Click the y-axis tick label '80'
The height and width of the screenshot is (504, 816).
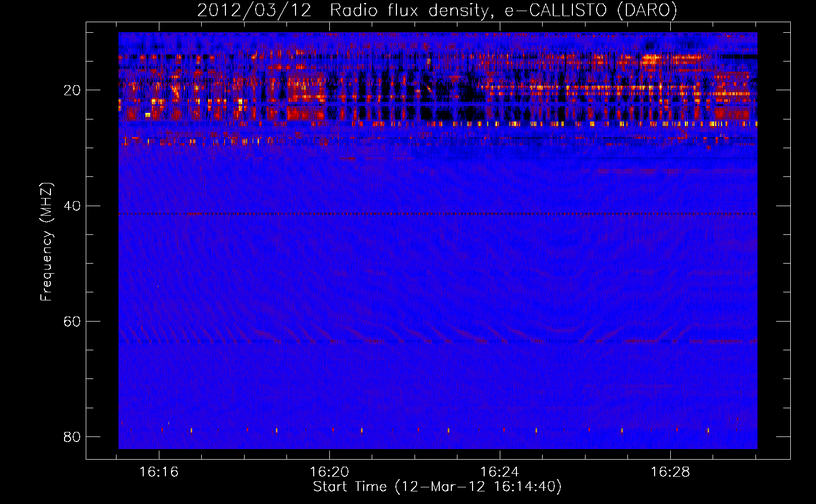point(72,436)
